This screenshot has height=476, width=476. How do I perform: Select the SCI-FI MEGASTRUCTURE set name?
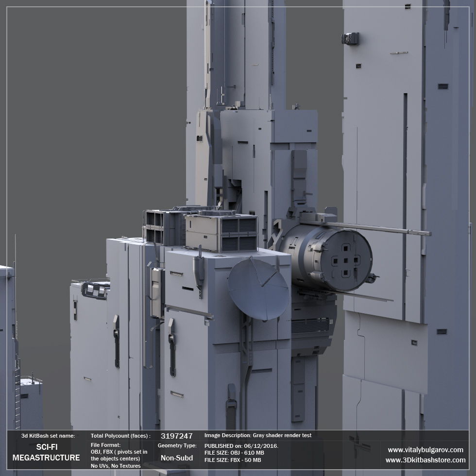pos(46,452)
